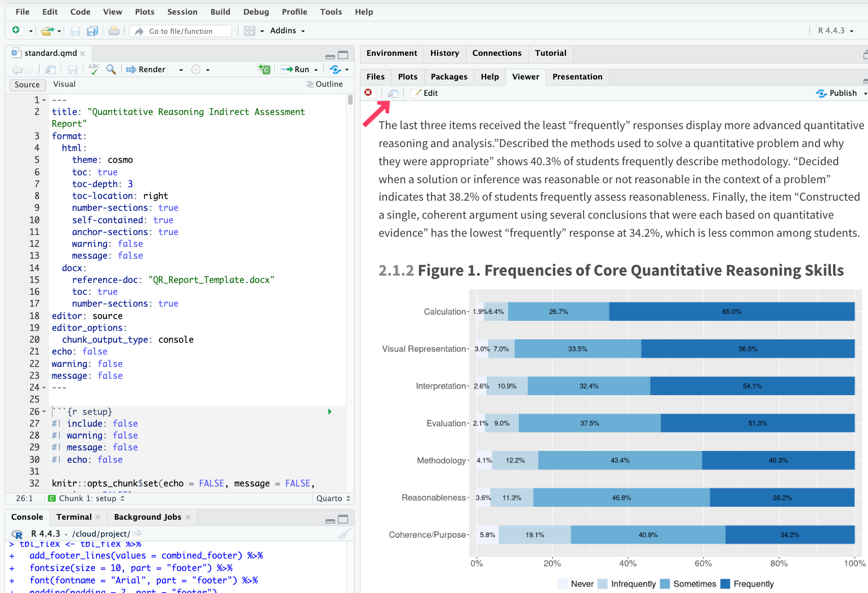Viewport: 868px width, 593px height.
Task: Switch to the Packages tab
Action: click(448, 77)
